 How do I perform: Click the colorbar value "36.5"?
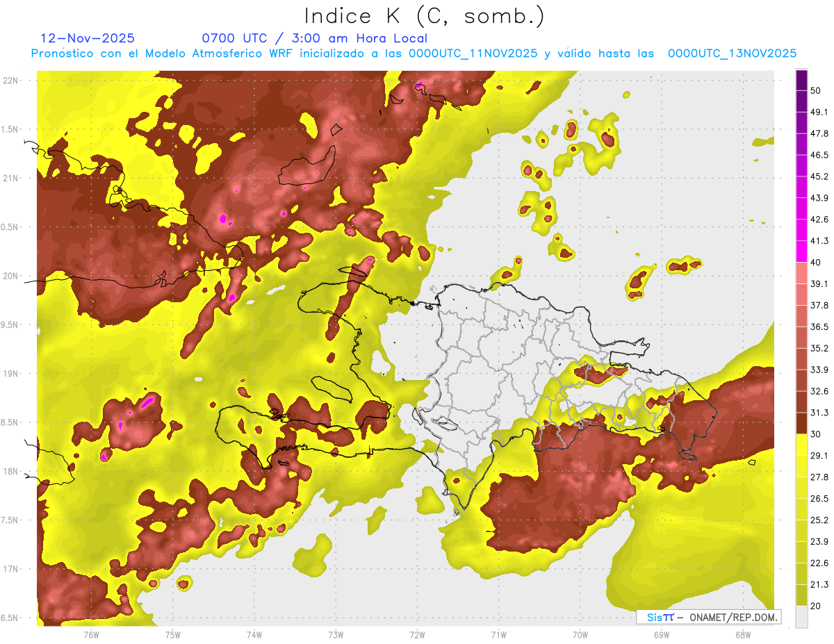(x=819, y=327)
